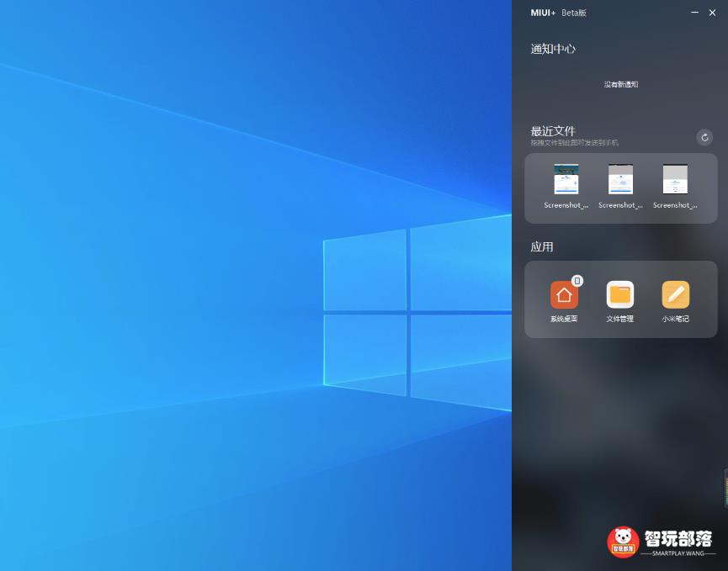Click the 没有新通知 notification message
Image resolution: width=728 pixels, height=571 pixels.
(620, 84)
